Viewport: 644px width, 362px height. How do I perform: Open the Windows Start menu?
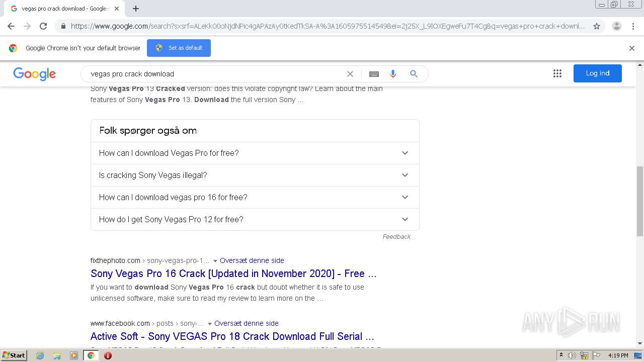[14, 355]
